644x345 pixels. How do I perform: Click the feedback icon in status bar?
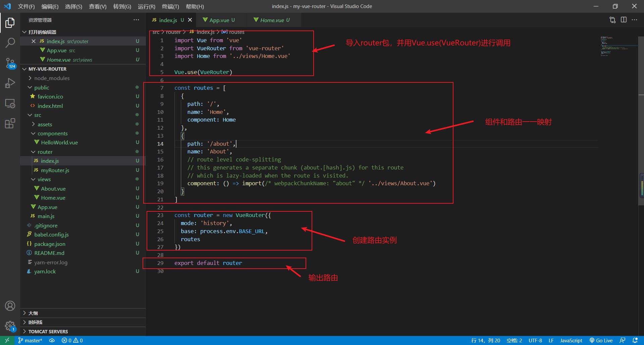click(x=622, y=340)
